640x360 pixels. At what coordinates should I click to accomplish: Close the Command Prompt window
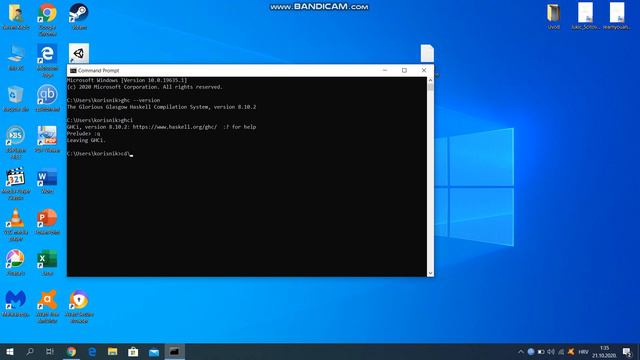pyautogui.click(x=424, y=70)
